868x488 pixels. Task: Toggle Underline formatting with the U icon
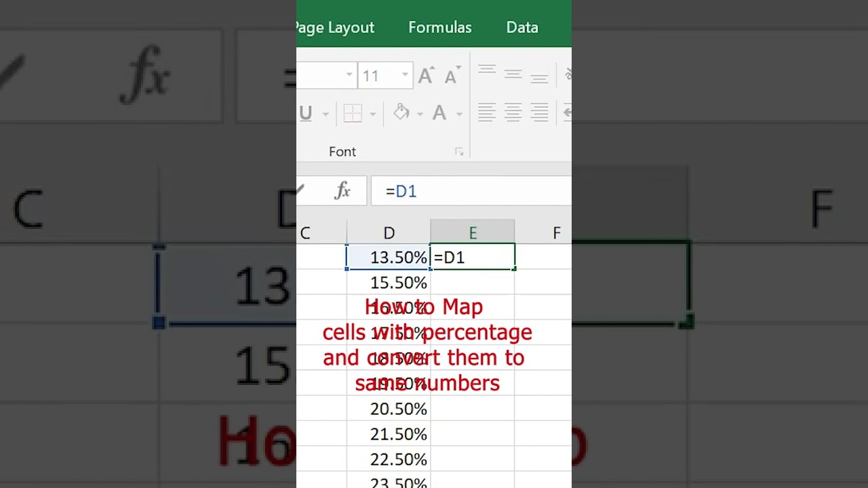point(306,113)
